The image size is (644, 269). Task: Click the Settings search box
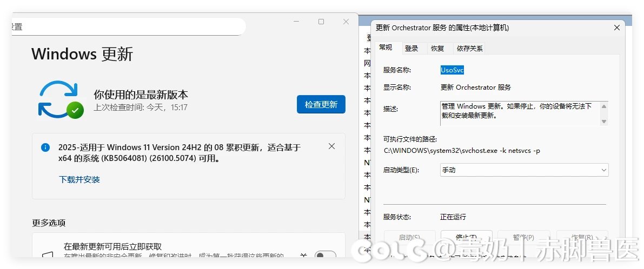[128, 26]
